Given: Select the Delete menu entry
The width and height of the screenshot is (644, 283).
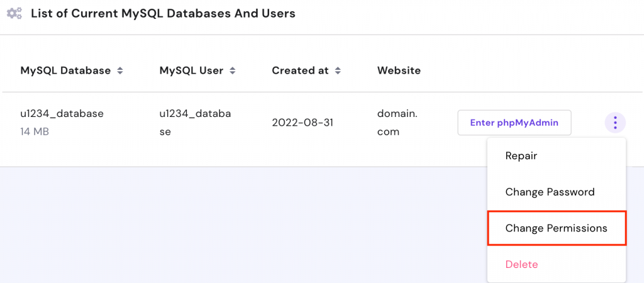Looking at the screenshot, I should (521, 265).
